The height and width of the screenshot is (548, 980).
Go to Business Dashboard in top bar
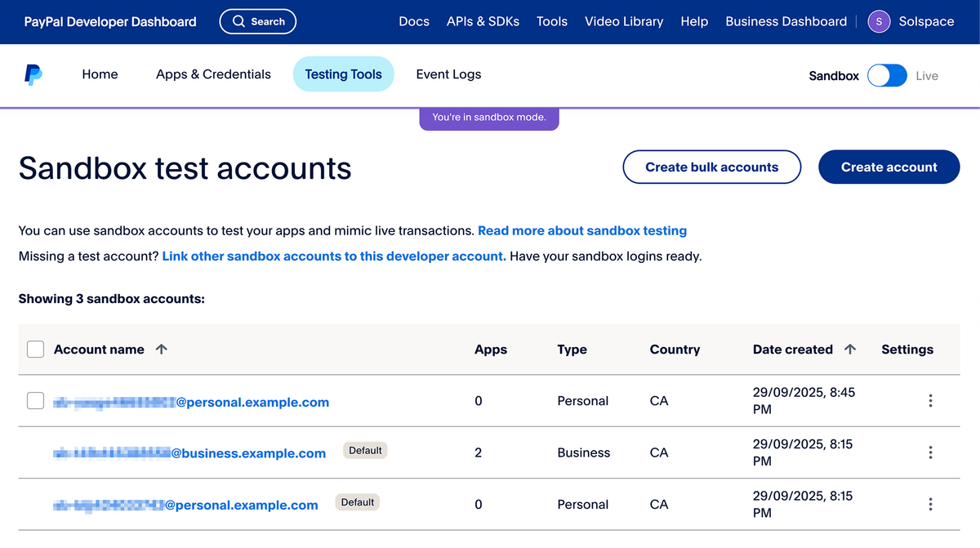coord(786,22)
